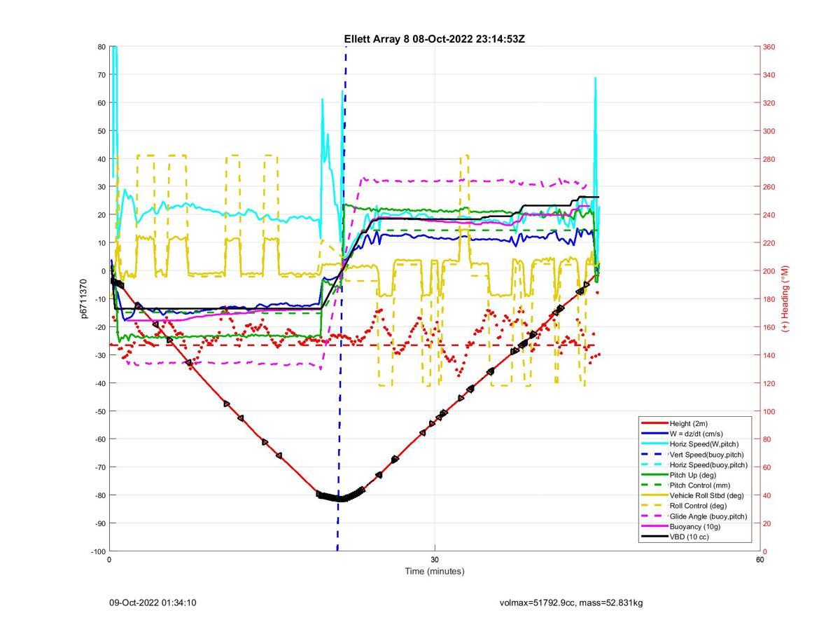Select legend entry "Pitch Control (mm)"
Screen dimensions: 840x620
pyautogui.click(x=699, y=485)
